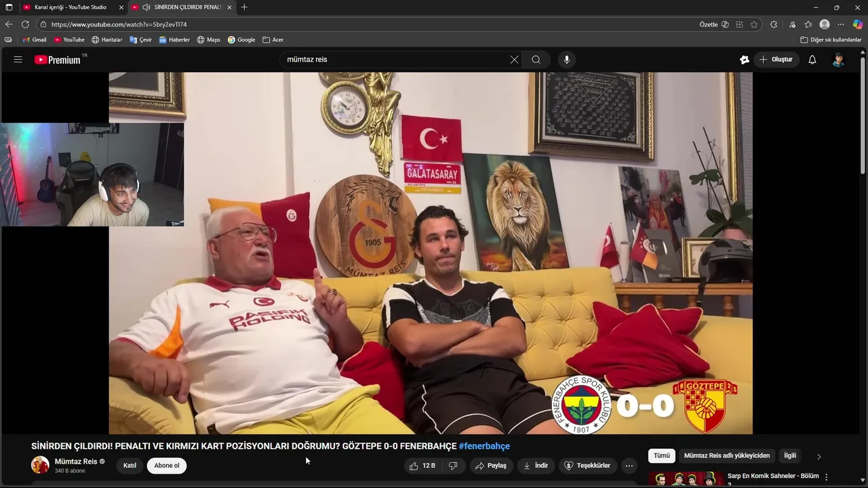Click the video player to pause
The image size is (868, 488).
point(431,253)
